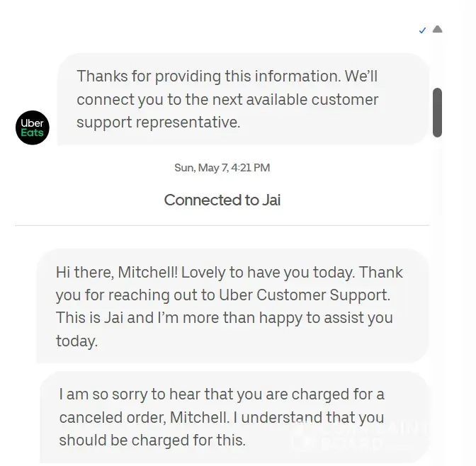Screen dimensions: 476x466
Task: Click the 'Sun, May 7, 4:21 PM' timestamp
Action: coord(222,168)
